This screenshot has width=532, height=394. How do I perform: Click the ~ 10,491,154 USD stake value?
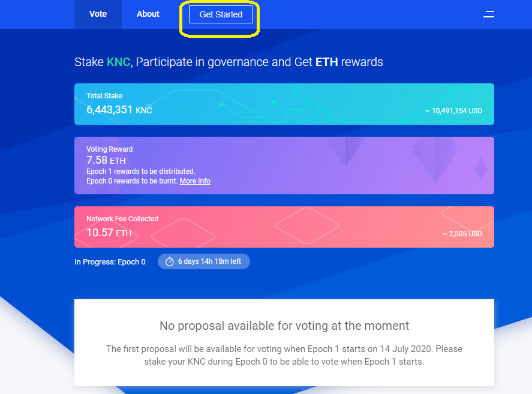453,110
